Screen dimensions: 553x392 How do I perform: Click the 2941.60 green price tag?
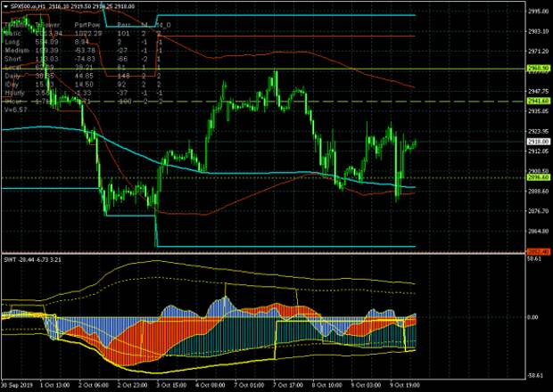(539, 101)
